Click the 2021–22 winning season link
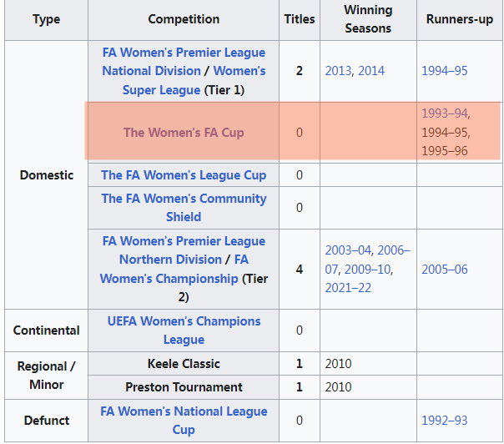This screenshot has width=504, height=444. click(x=348, y=288)
